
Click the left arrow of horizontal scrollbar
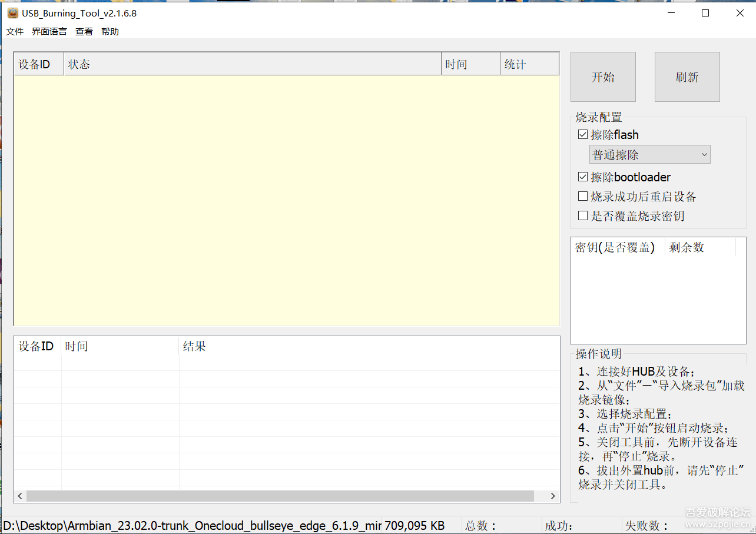(20, 496)
